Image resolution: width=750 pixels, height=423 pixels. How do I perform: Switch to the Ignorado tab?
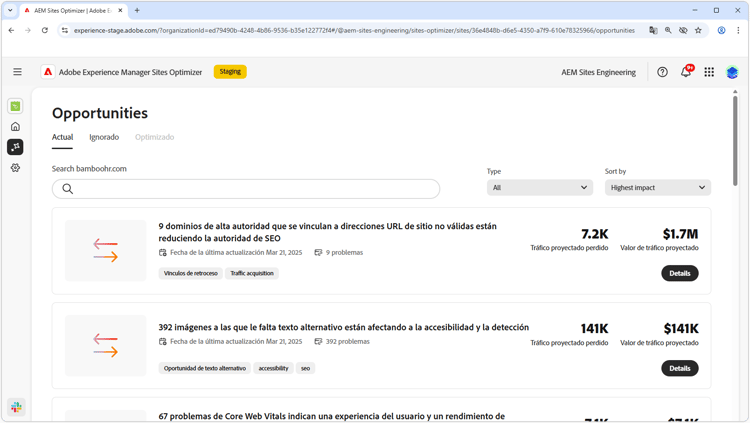(x=104, y=137)
